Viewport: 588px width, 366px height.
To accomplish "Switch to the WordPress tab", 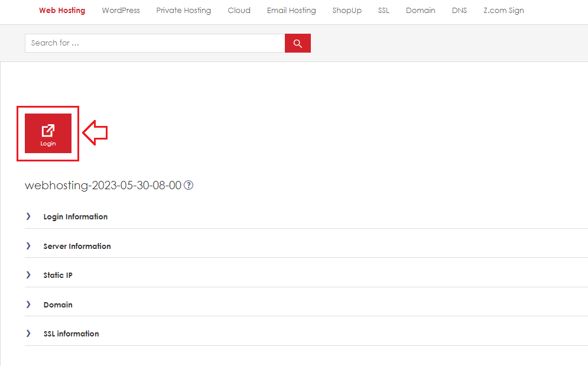I will point(121,11).
